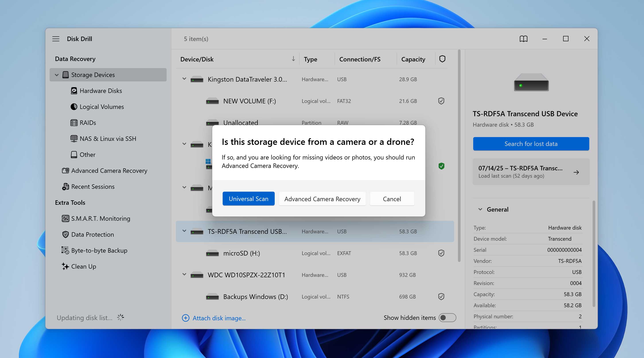Click the WDC WD10SPZX drive icon

(x=197, y=275)
